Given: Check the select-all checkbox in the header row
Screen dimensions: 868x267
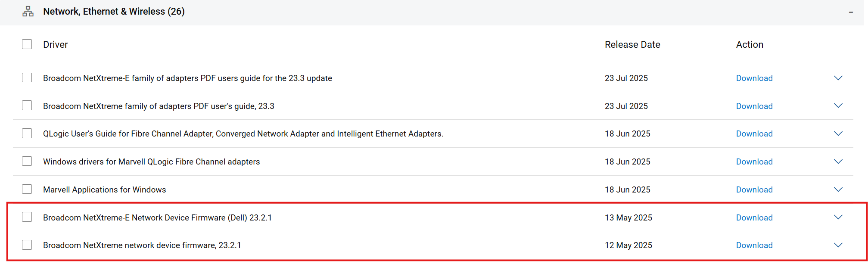Looking at the screenshot, I should [x=27, y=43].
